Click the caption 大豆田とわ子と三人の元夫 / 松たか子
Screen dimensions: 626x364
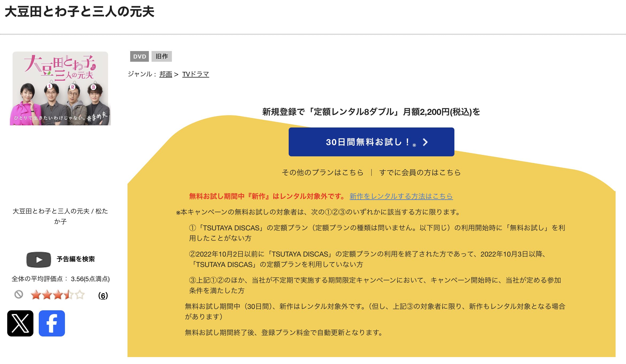(x=60, y=216)
